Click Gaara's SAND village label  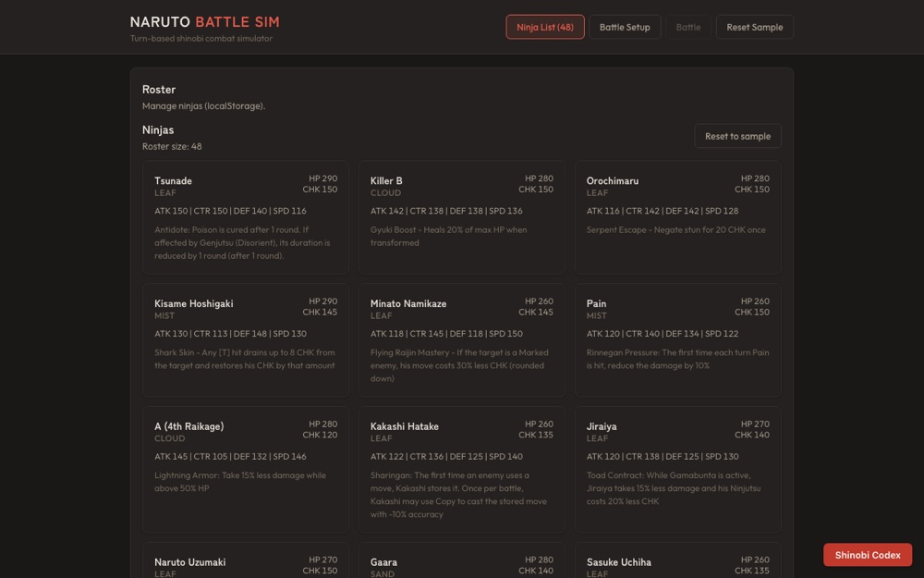[x=382, y=574]
